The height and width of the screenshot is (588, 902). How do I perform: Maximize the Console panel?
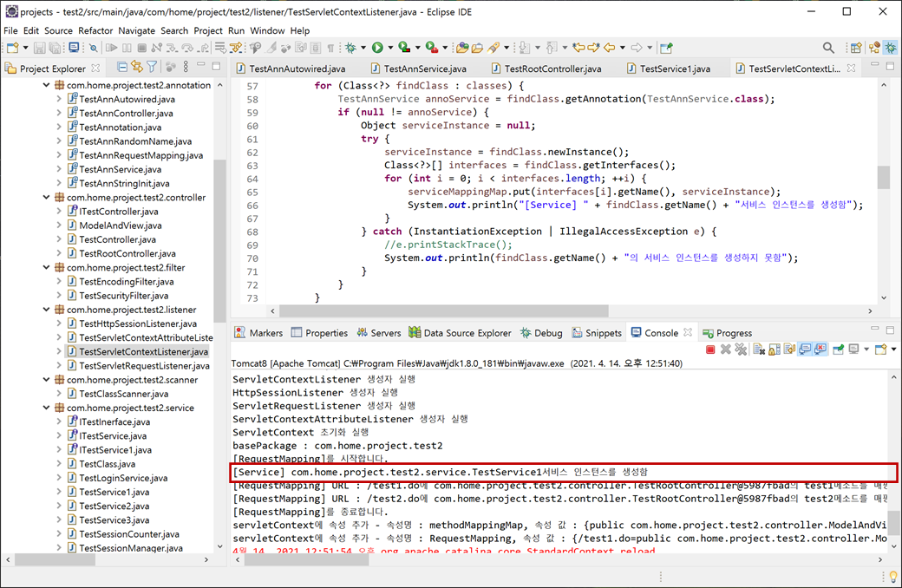pyautogui.click(x=890, y=330)
